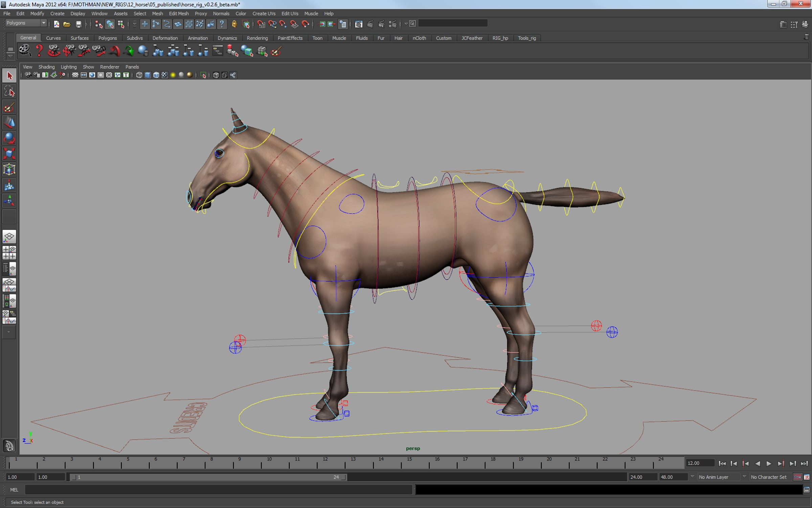The image size is (812, 508).
Task: Select the Scale tool cube icon
Action: (9, 154)
